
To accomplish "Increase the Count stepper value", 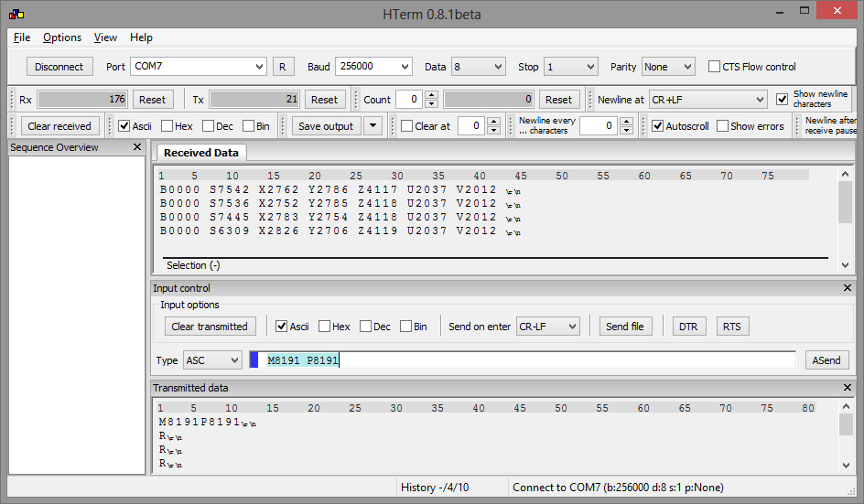I will (x=431, y=95).
